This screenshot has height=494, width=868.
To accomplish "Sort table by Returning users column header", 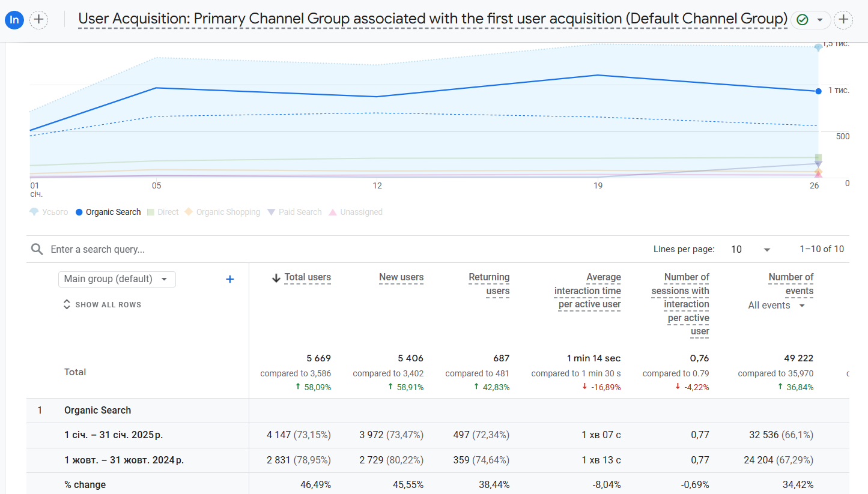I will (489, 284).
